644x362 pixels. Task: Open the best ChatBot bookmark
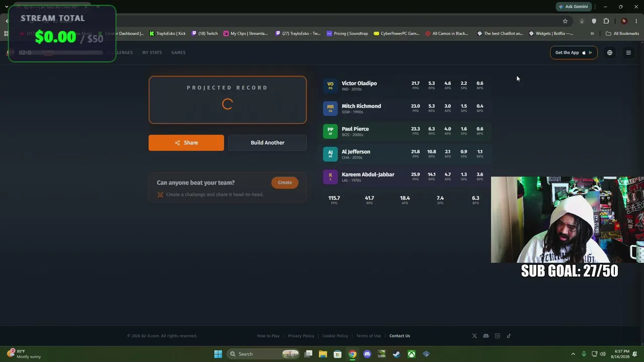coord(500,34)
